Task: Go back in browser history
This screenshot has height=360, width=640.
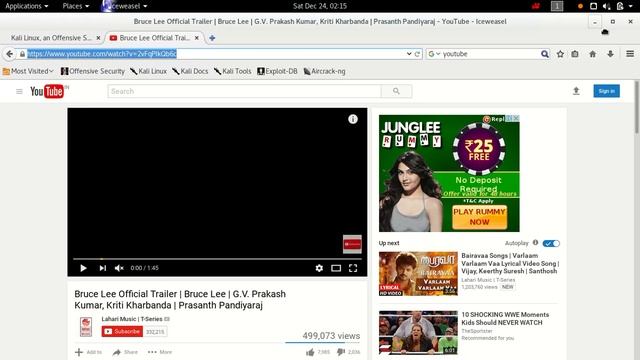Action: 9,54
